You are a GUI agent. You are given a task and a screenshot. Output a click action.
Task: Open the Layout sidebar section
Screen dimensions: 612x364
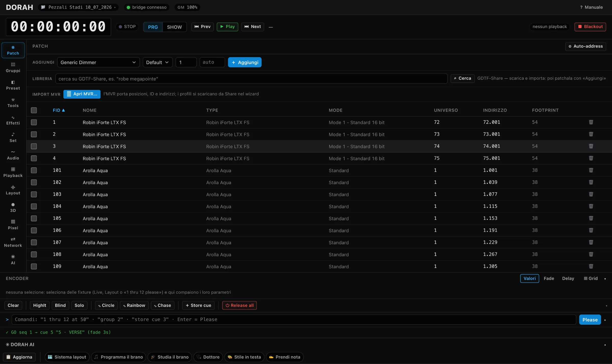(x=13, y=190)
